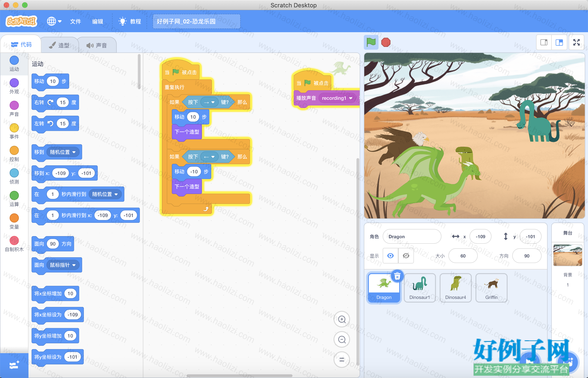Click the clockwise arrow on the 右转 15 度 block

(x=50, y=102)
